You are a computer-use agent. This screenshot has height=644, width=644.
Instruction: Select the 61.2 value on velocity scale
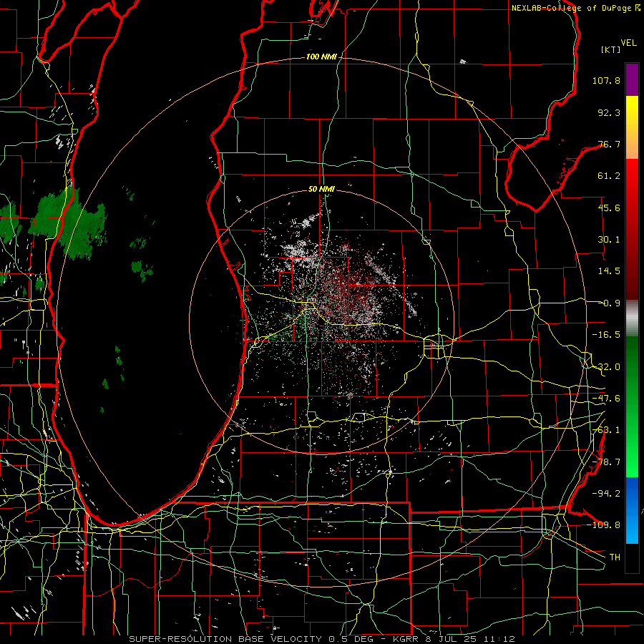point(609,176)
